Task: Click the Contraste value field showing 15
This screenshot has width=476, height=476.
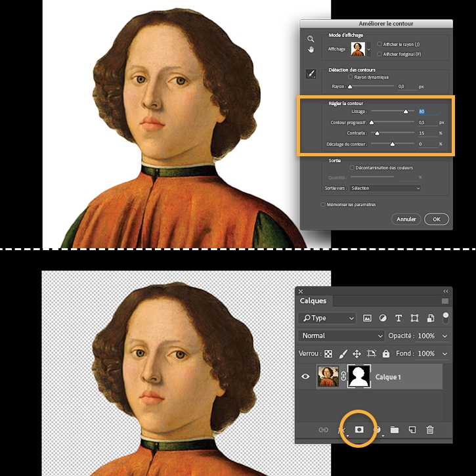Action: point(428,133)
